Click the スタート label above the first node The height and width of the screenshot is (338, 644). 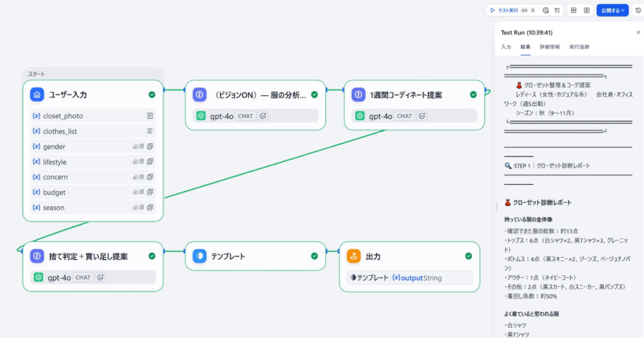tap(36, 74)
